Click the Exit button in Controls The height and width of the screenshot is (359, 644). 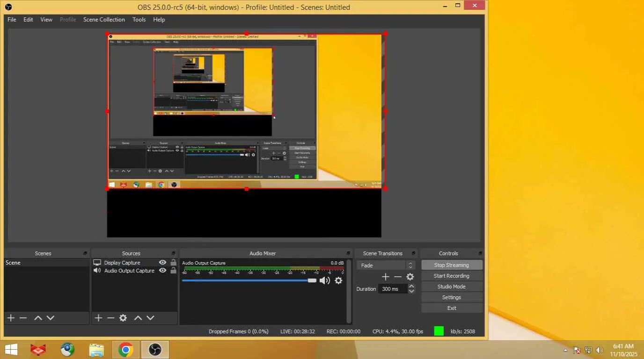452,308
